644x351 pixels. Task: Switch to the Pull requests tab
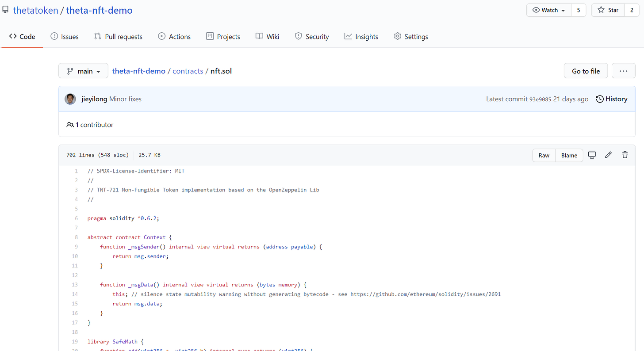[118, 37]
